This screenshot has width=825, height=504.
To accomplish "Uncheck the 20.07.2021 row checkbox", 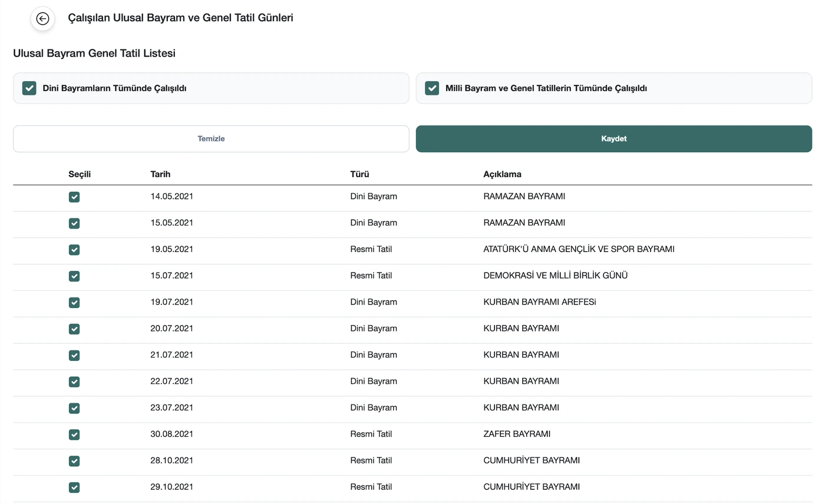I will [x=74, y=329].
